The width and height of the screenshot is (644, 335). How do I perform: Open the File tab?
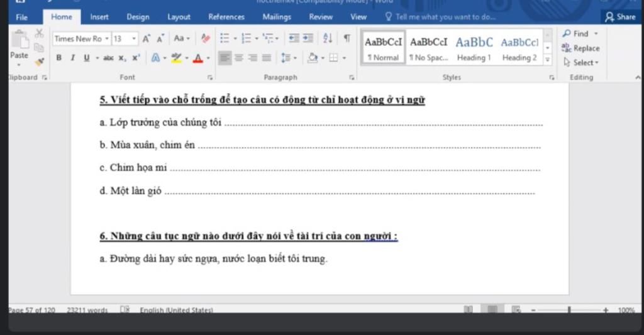click(x=22, y=17)
